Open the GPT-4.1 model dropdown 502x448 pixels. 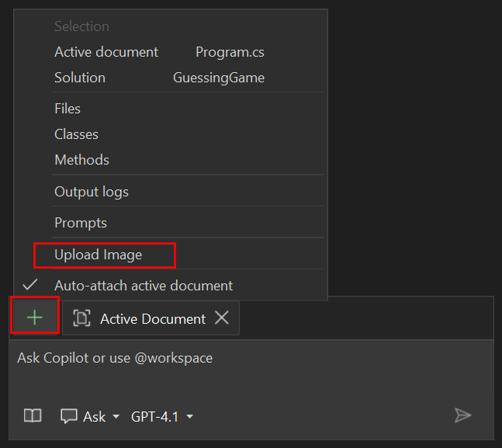pyautogui.click(x=162, y=417)
